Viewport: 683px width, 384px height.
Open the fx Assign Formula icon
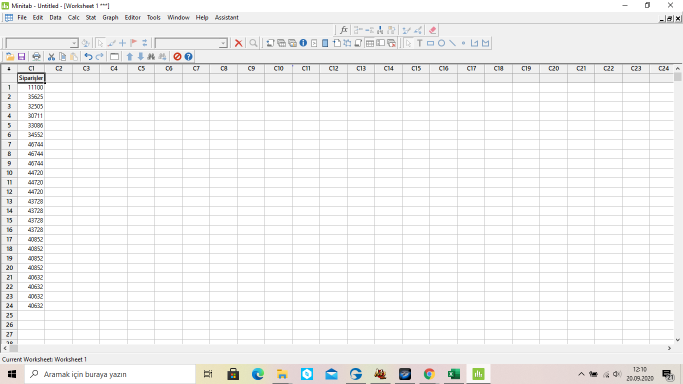pos(344,30)
